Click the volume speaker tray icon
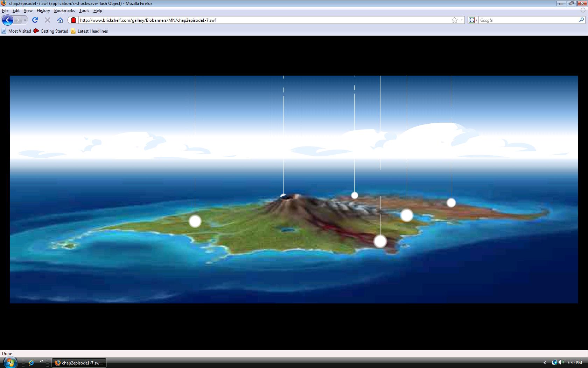 point(561,363)
